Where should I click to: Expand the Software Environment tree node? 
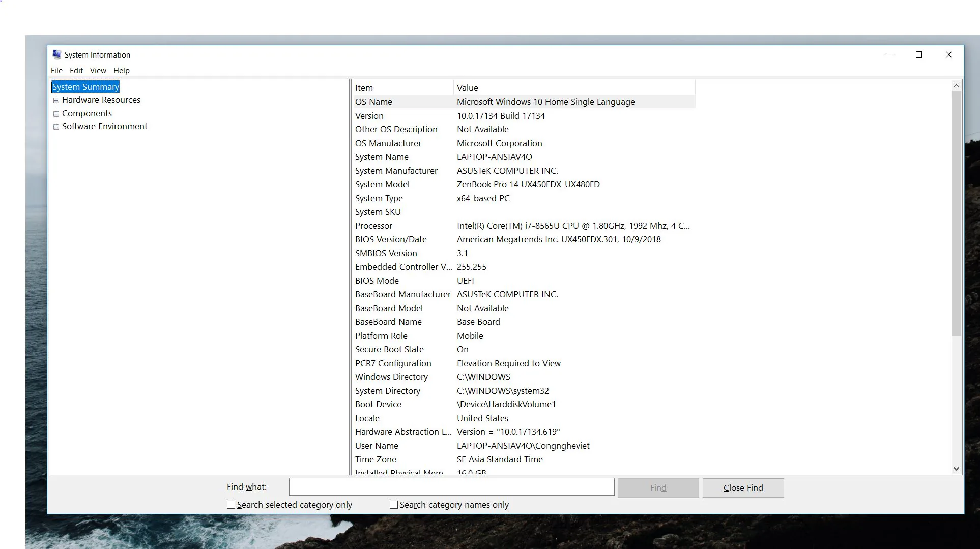(x=56, y=127)
